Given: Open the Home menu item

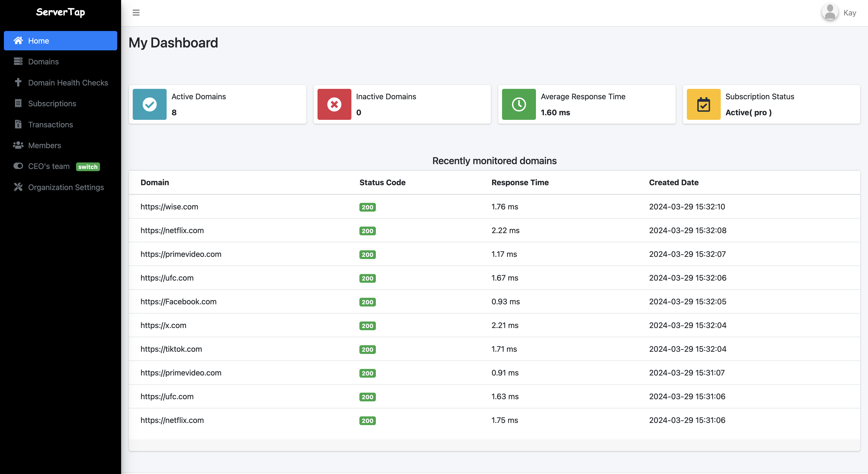Looking at the screenshot, I should coord(60,41).
